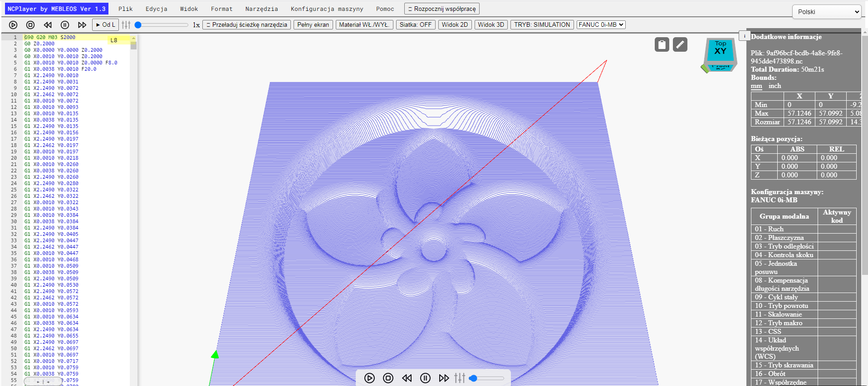Click play icon in bottom viewport controls
Image resolution: width=868 pixels, height=386 pixels.
tap(370, 378)
